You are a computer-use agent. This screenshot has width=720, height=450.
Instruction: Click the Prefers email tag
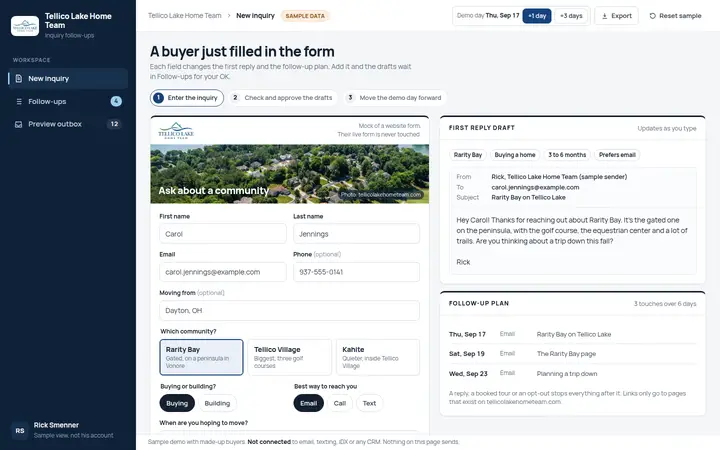(617, 155)
